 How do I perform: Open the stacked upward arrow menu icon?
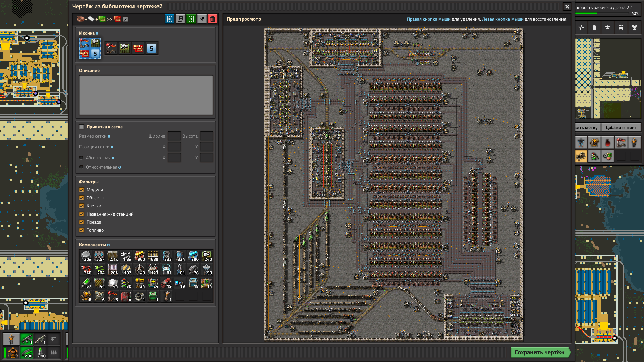coord(594,27)
